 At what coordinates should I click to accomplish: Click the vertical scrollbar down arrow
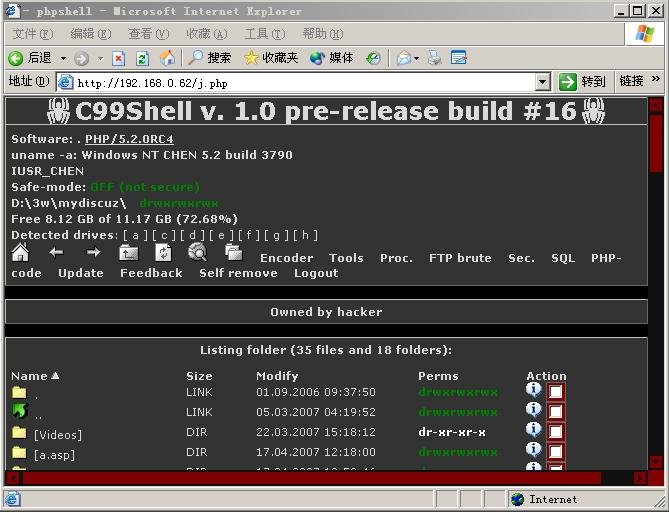point(656,462)
